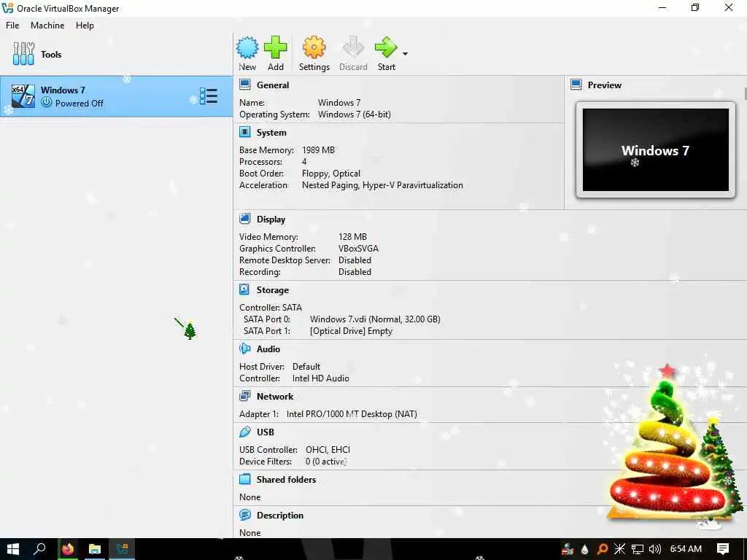Viewport: 747px width, 560px height.
Task: Click the General section monitor icon
Action: 245,85
